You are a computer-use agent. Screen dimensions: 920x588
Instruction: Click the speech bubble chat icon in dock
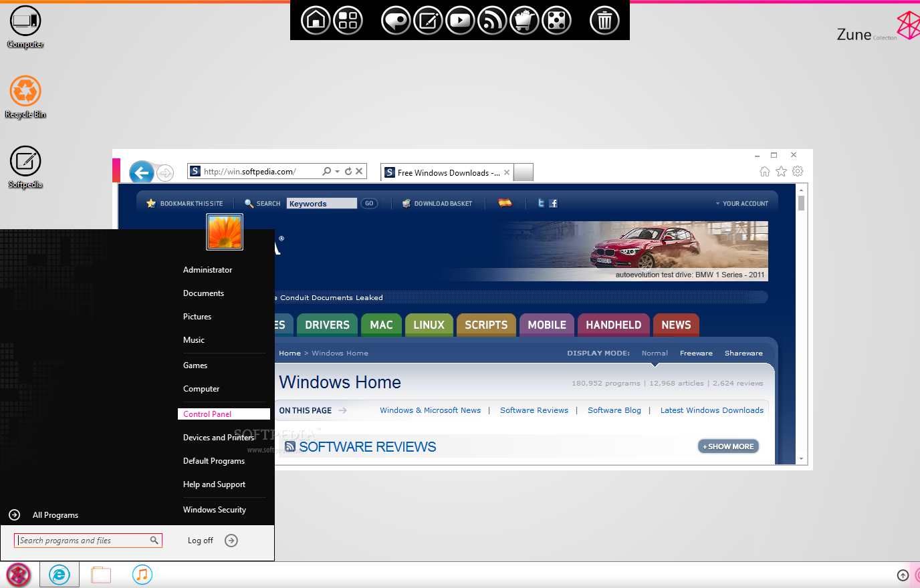click(x=395, y=20)
